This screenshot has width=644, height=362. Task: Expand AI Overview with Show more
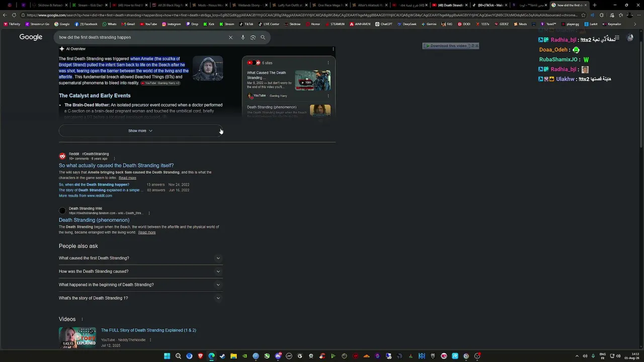tap(140, 131)
